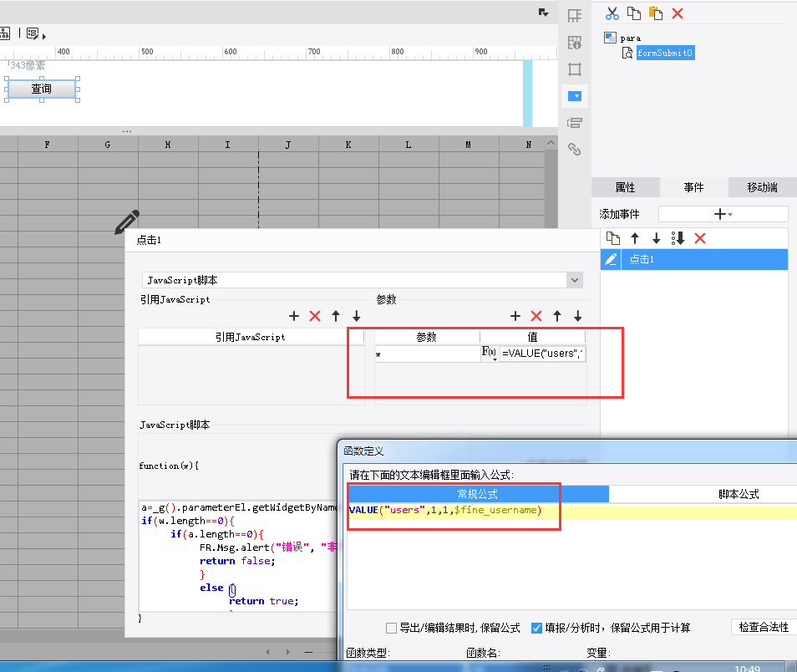Click the list-edit icon in the top-left toolbar
This screenshot has width=797, height=672.
pos(33,33)
